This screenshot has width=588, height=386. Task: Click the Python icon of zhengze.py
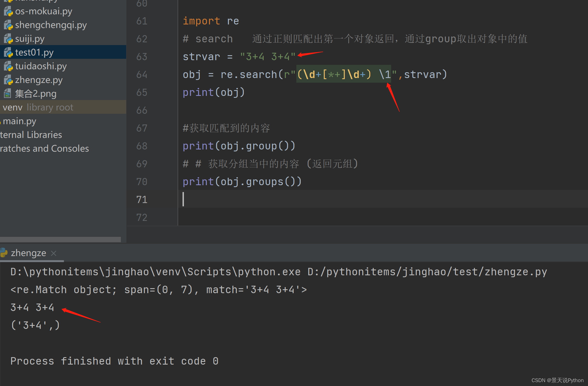(8, 80)
